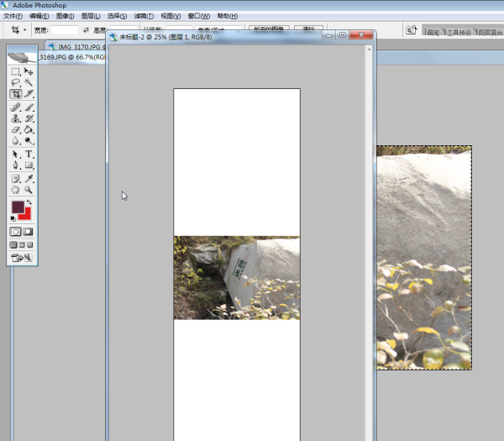Select the Type tool
The width and height of the screenshot is (504, 441).
(29, 154)
